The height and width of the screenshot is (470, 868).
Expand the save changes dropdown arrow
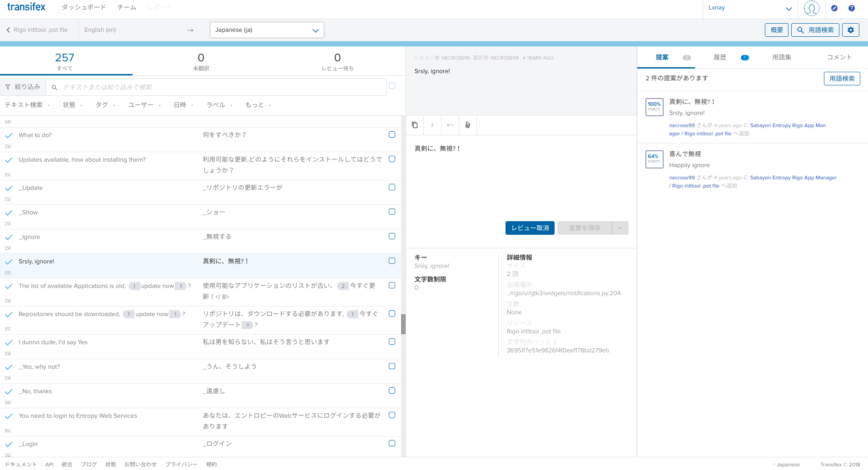(620, 228)
